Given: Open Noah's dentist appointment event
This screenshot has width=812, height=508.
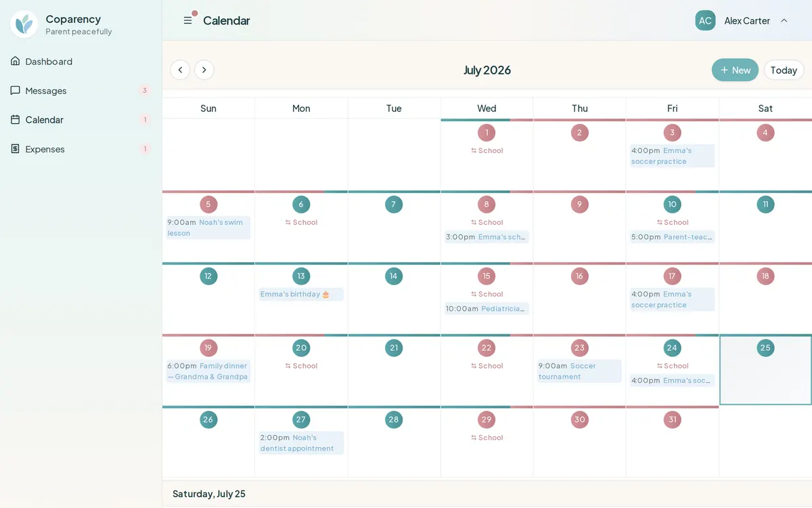Looking at the screenshot, I should (x=301, y=443).
